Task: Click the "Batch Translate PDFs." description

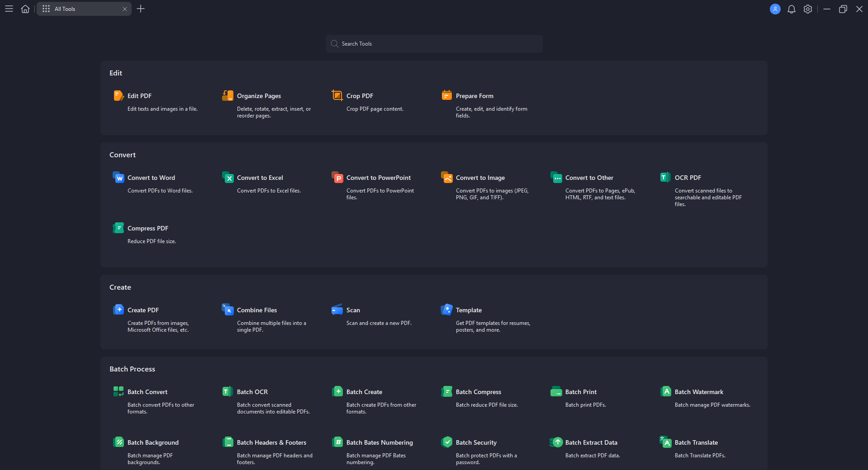Action: coord(700,456)
